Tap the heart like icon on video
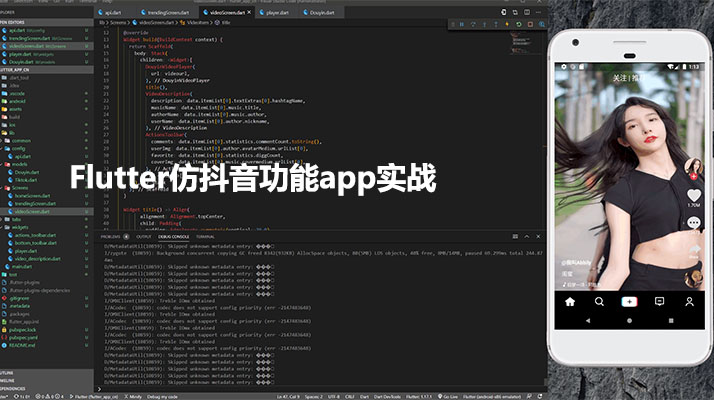This screenshot has width=714, height=400. click(694, 195)
